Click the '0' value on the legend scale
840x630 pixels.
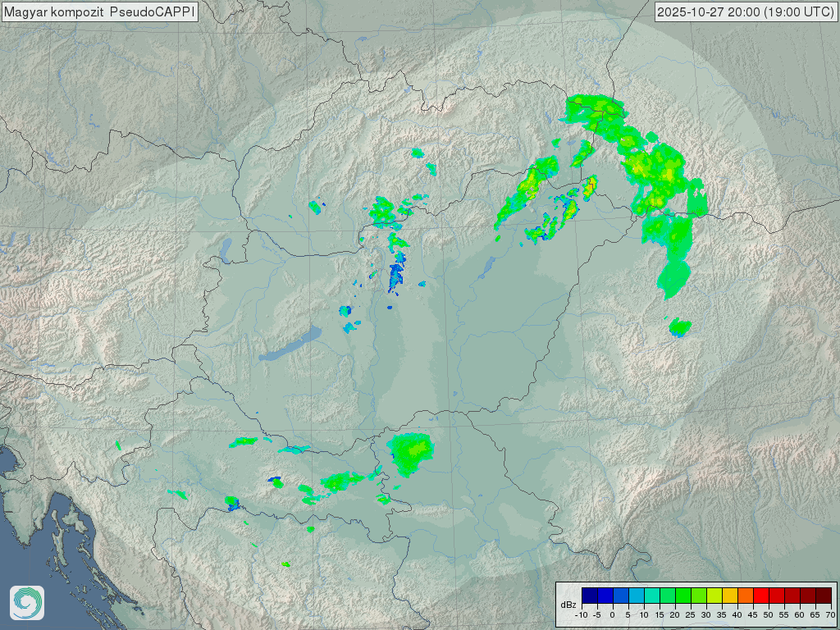coord(612,614)
